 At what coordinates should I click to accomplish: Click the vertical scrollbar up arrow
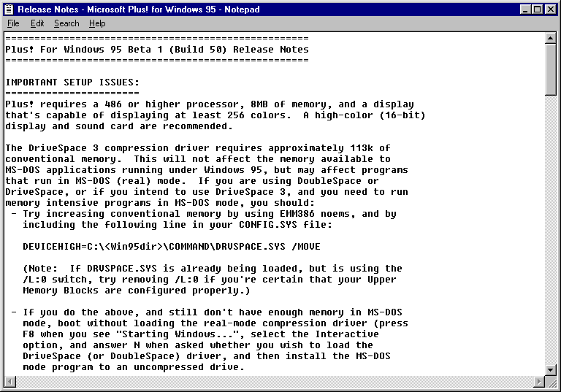[550, 38]
